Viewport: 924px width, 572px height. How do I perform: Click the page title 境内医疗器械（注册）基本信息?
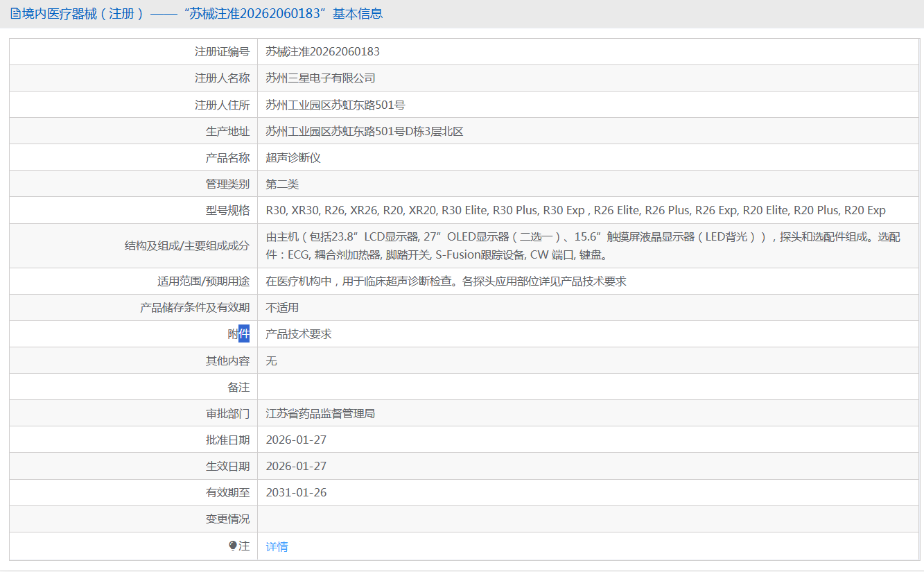(x=202, y=14)
